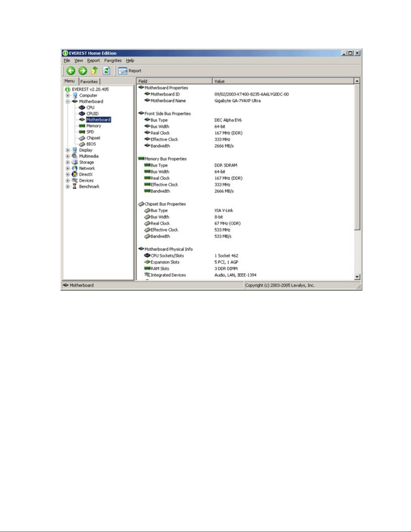Image resolution: width=411 pixels, height=532 pixels.
Task: Click the Refresh toolbar icon
Action: [106, 70]
